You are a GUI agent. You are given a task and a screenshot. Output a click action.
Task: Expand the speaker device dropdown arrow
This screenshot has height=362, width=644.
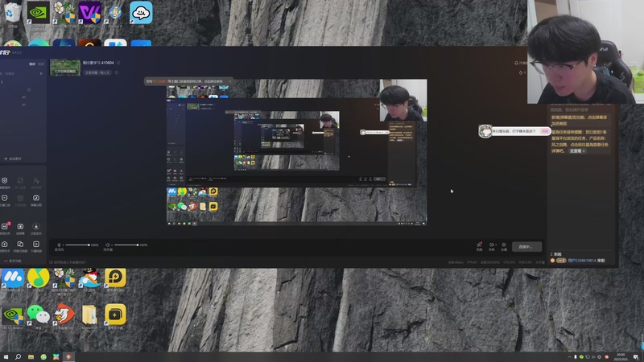112,245
